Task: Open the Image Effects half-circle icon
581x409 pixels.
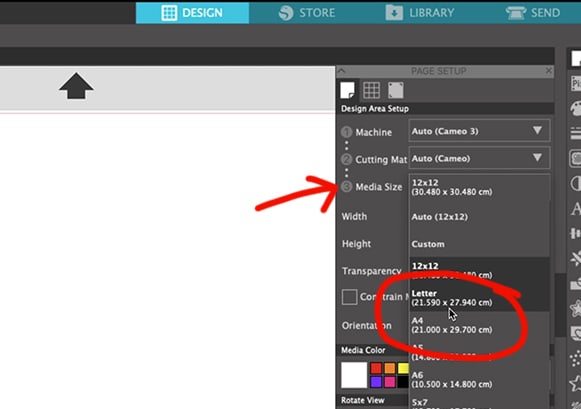Action: [575, 183]
